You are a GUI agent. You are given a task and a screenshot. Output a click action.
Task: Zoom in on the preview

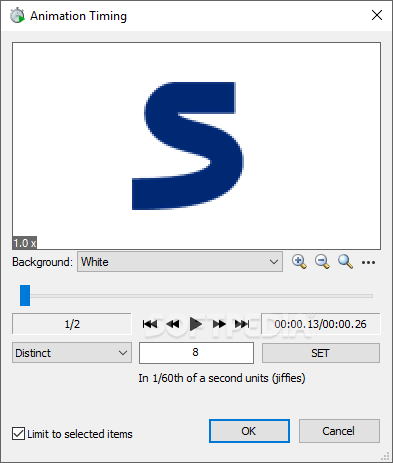click(x=299, y=262)
